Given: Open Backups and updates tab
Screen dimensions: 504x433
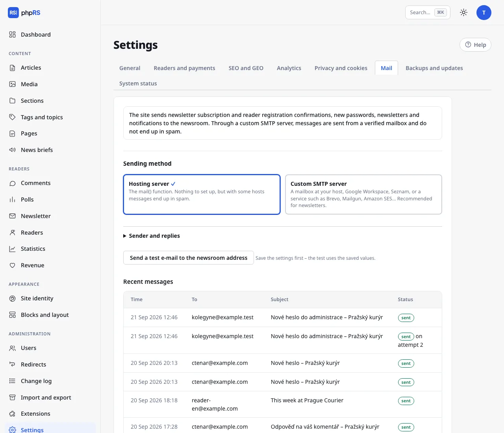Looking at the screenshot, I should (x=434, y=68).
